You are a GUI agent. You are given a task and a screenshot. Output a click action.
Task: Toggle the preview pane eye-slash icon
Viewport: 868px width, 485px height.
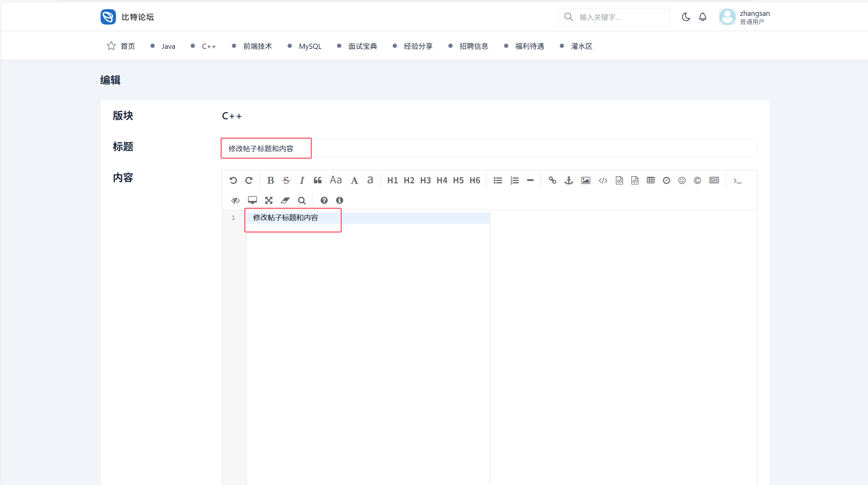coord(235,200)
